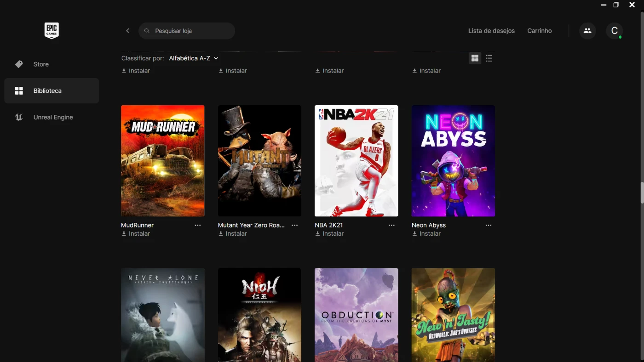The width and height of the screenshot is (644, 362).
Task: Open the NBA 2K21 cover thumbnail
Action: 356,161
